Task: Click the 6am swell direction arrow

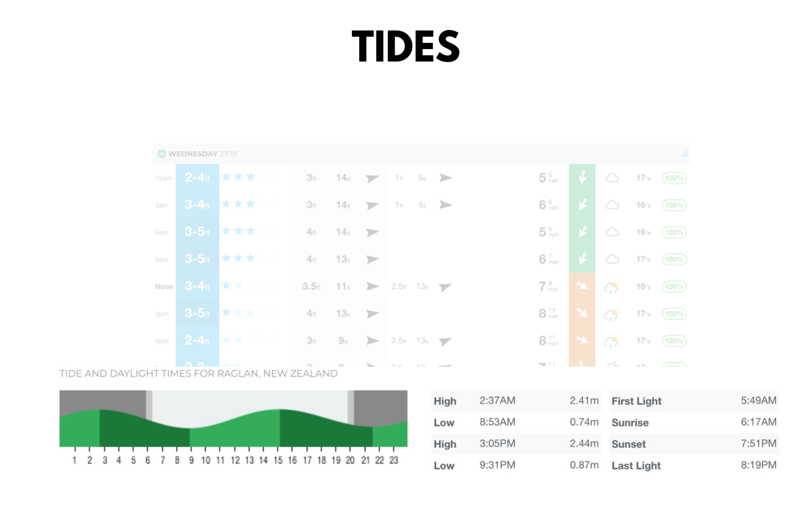Action: click(372, 232)
